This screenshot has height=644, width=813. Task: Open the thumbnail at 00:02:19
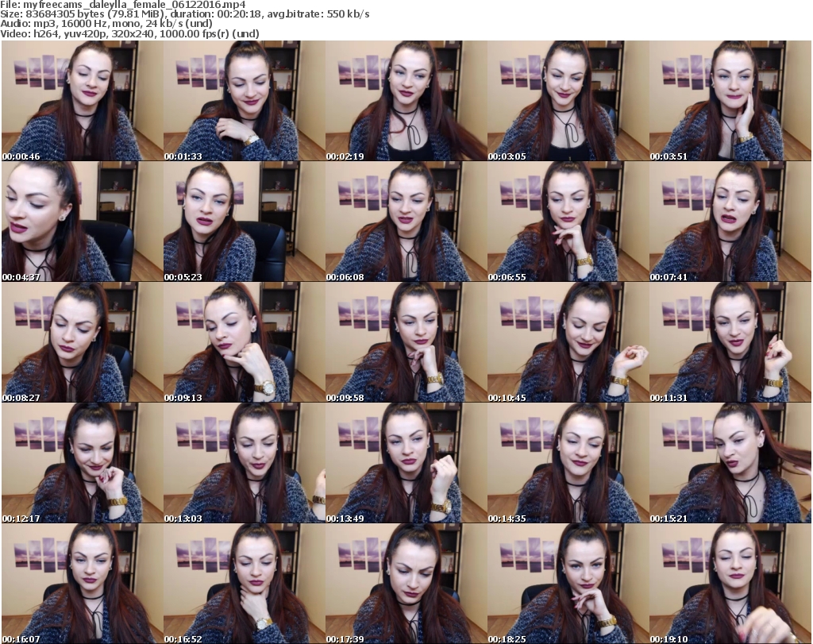point(405,101)
